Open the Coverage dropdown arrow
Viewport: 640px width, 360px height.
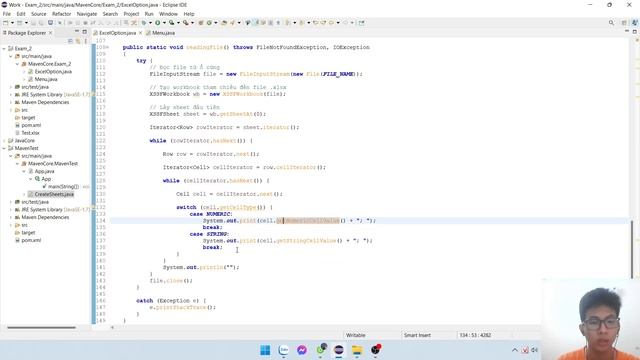pos(178,23)
